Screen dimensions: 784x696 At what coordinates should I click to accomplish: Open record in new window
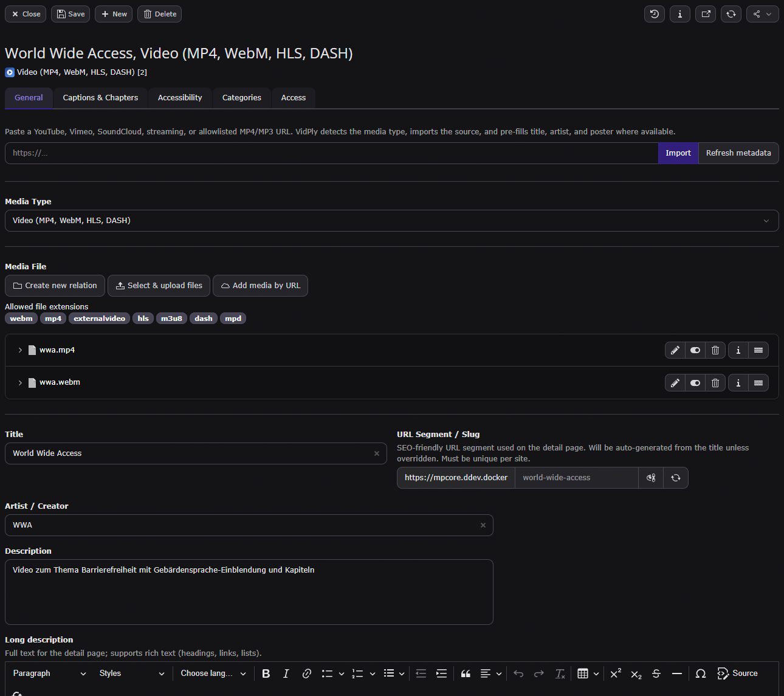(x=706, y=14)
